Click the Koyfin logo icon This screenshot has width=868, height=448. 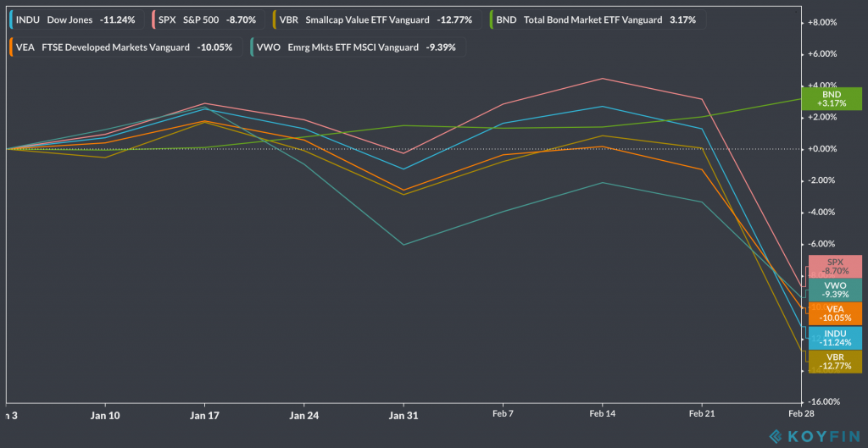pyautogui.click(x=776, y=435)
